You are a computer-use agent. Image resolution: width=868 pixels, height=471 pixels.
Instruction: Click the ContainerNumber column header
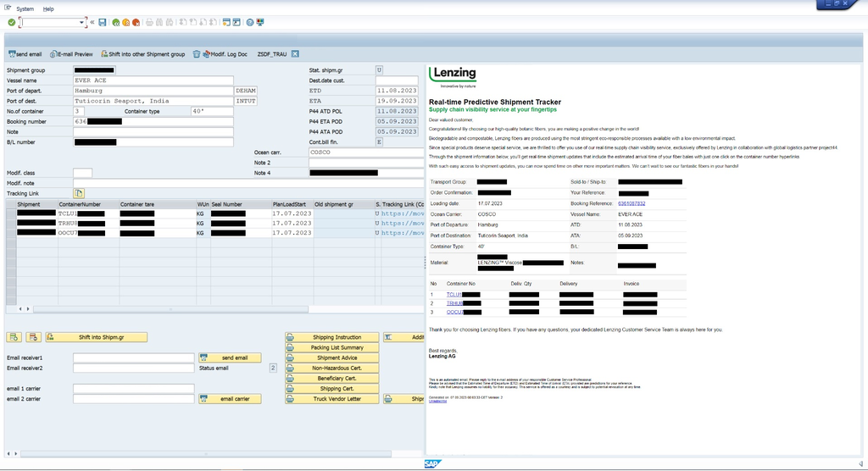[88, 204]
